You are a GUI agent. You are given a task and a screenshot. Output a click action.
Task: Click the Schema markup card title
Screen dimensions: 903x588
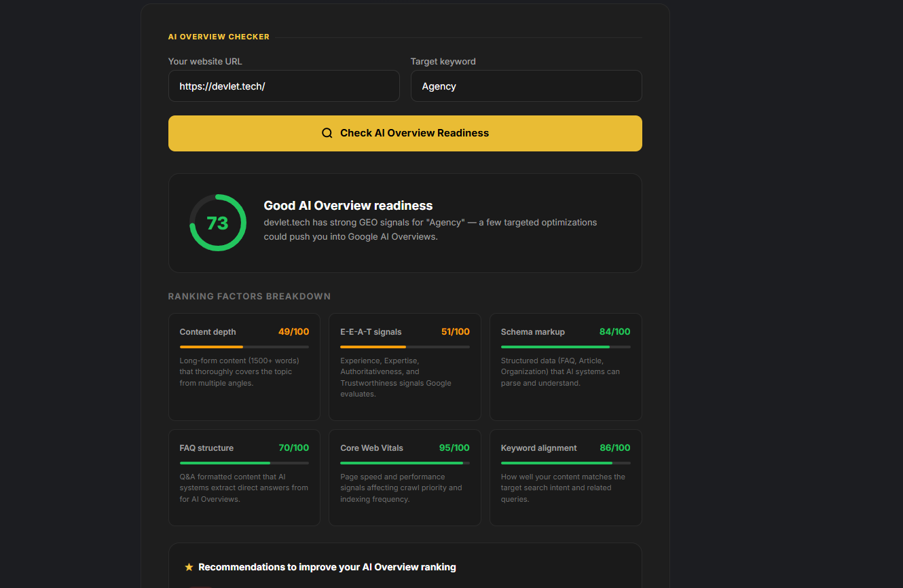(533, 332)
